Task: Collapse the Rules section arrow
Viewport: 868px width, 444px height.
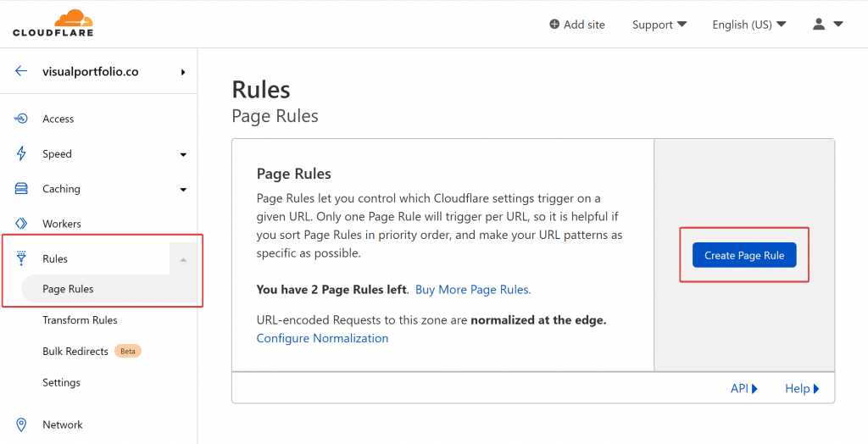Action: 183,259
